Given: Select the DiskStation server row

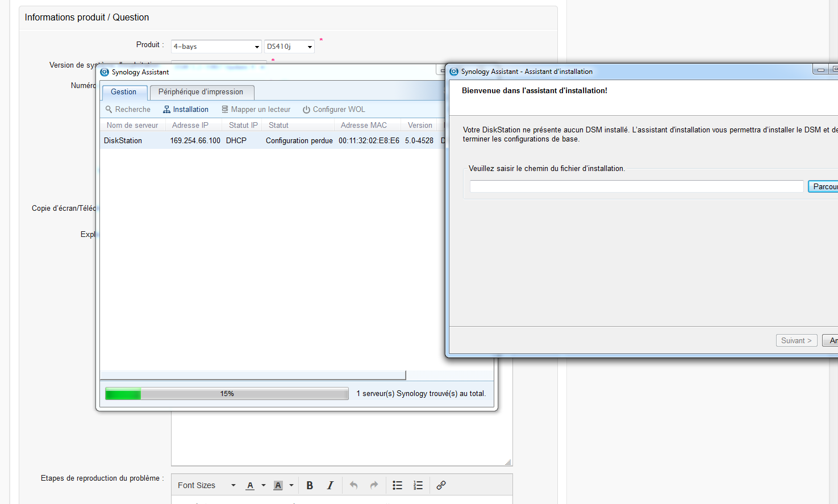Looking at the screenshot, I should click(x=273, y=140).
